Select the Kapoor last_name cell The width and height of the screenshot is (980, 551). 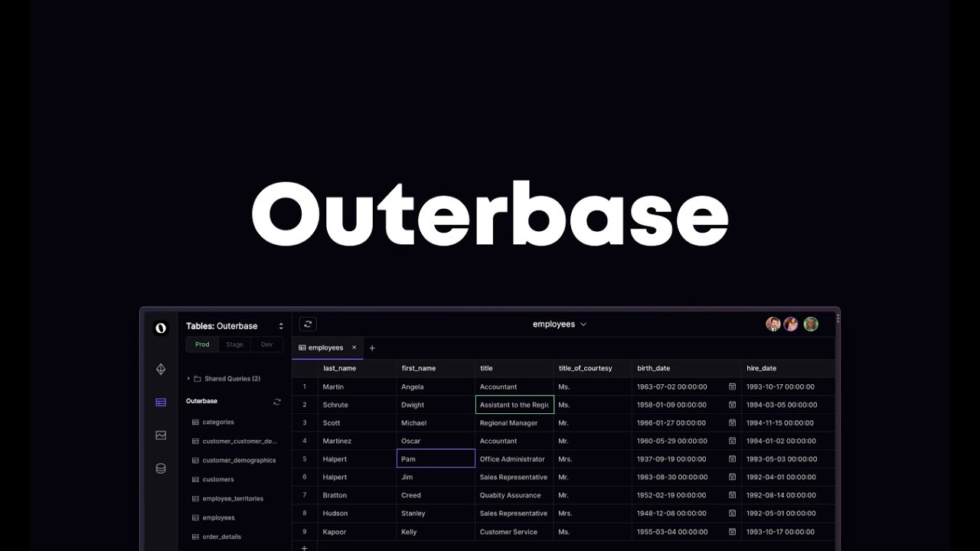(357, 532)
